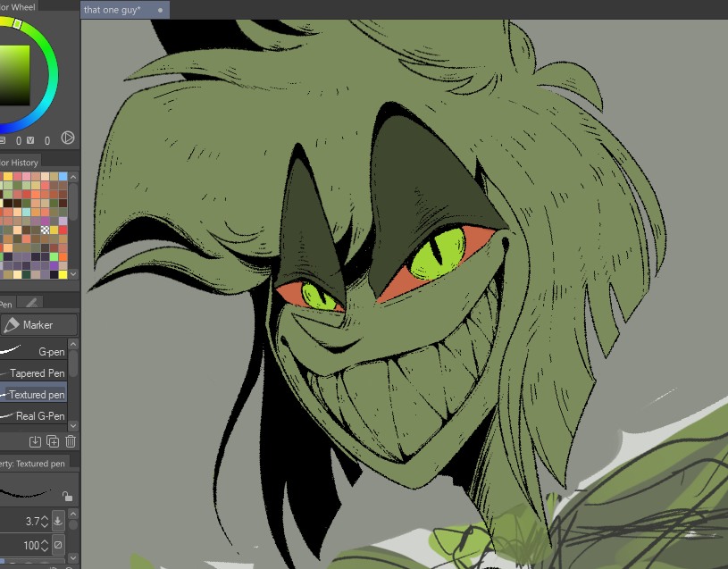Select the transparent checkered swatch
The width and height of the screenshot is (728, 569).
coord(44,230)
